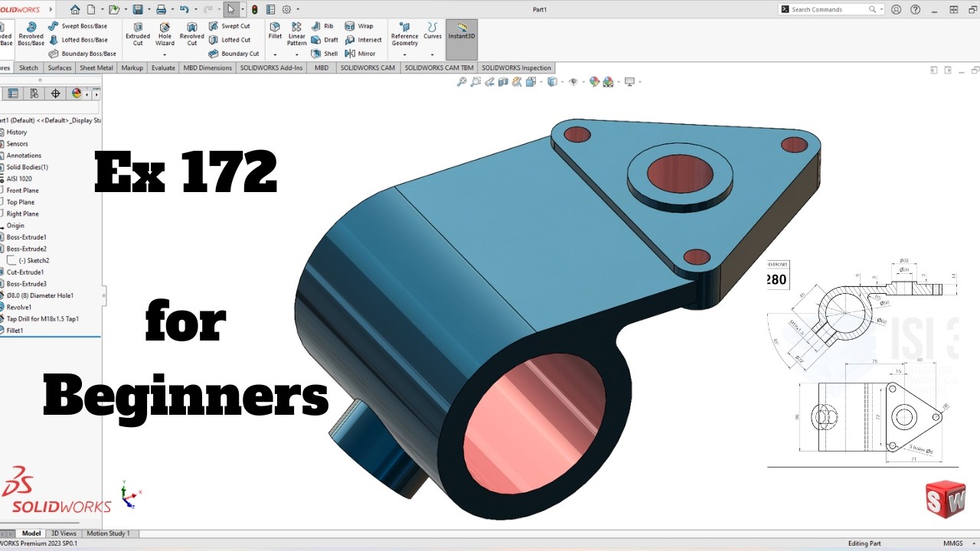Open the SOLIDWORKS CAM tab

[367, 67]
